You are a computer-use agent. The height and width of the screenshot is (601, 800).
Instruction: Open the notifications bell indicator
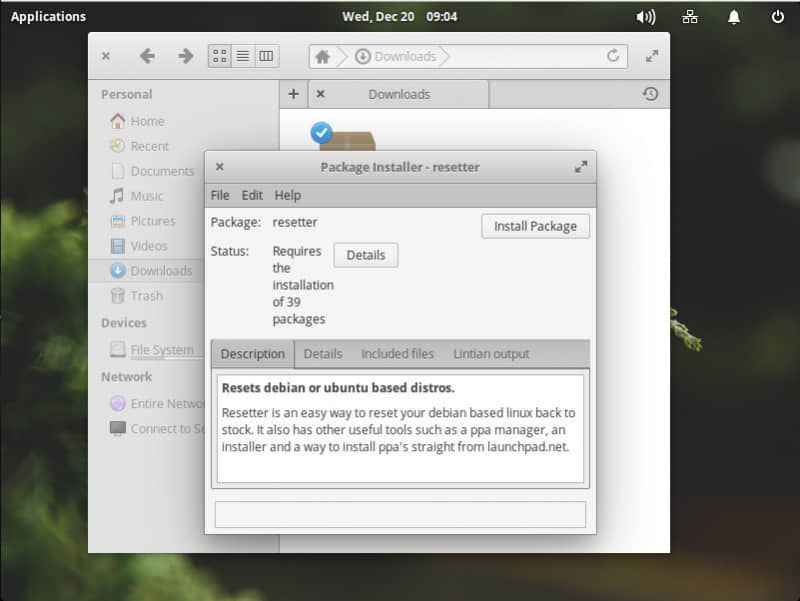734,16
